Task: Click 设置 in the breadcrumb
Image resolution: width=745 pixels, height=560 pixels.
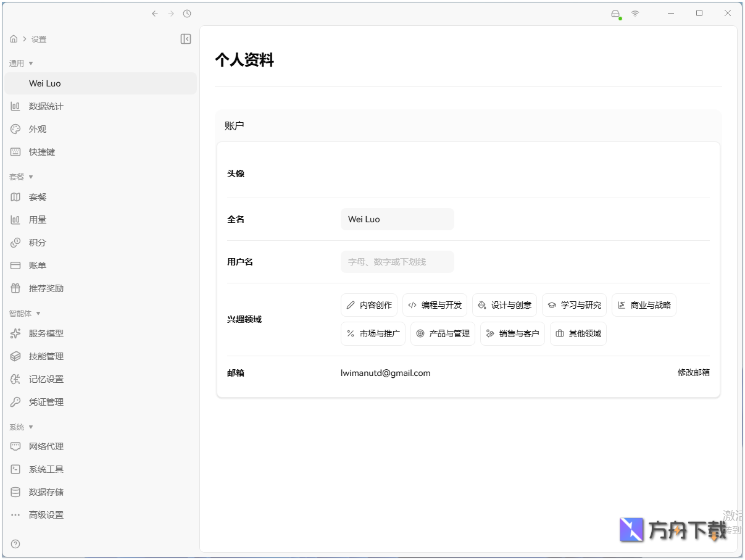Action: tap(38, 38)
